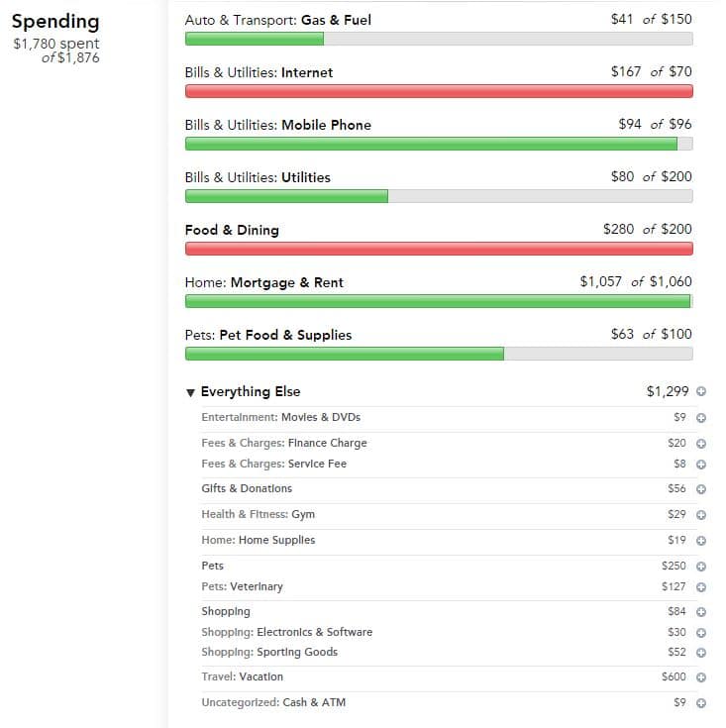
Task: Add budget for Home Supplies plus icon
Action: tap(701, 541)
